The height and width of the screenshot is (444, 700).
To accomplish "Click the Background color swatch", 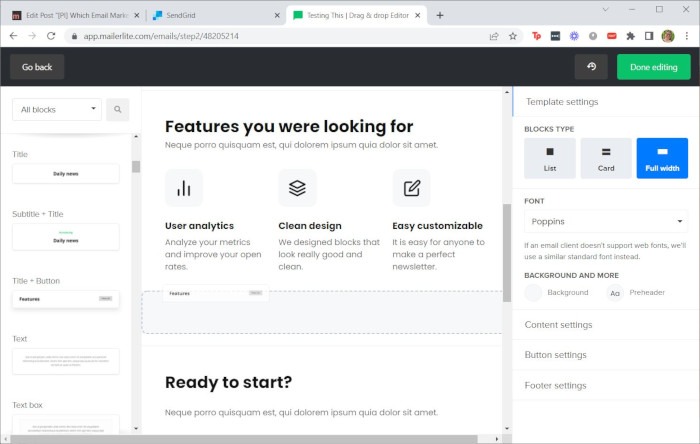I will [x=534, y=292].
